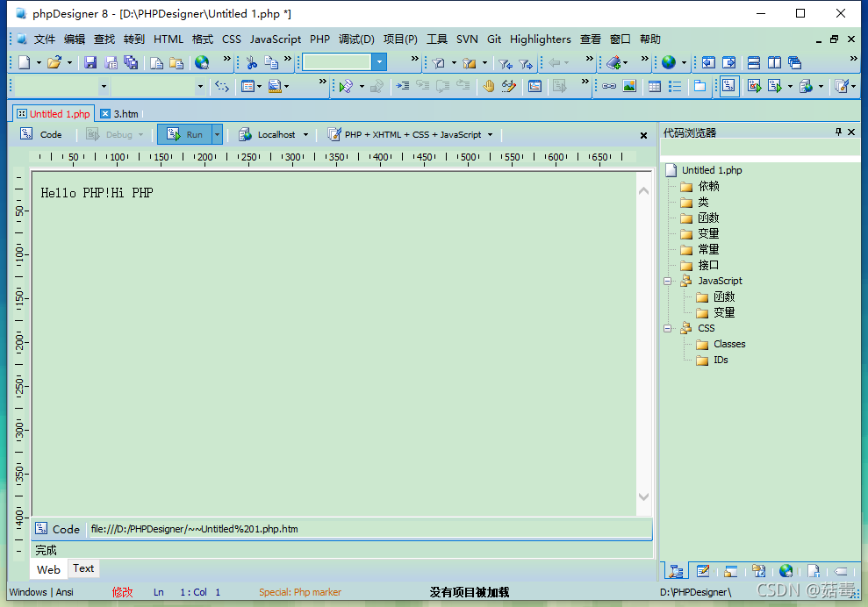This screenshot has width=868, height=607.
Task: Insert an image using the picture icon
Action: (629, 86)
